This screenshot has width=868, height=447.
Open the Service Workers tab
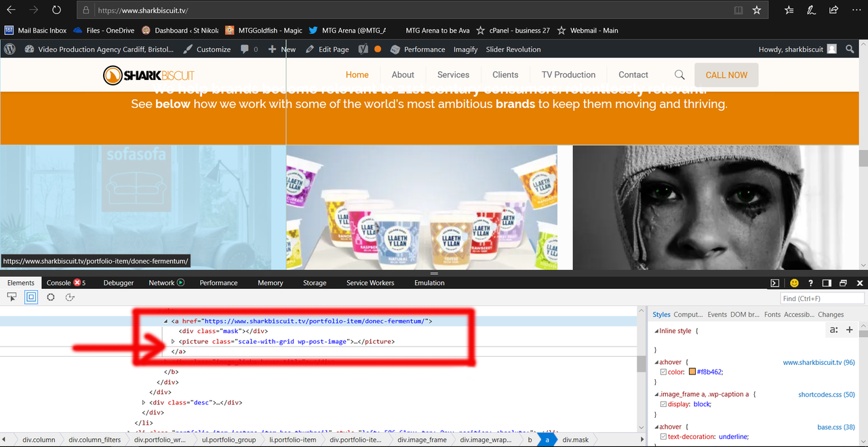(370, 283)
